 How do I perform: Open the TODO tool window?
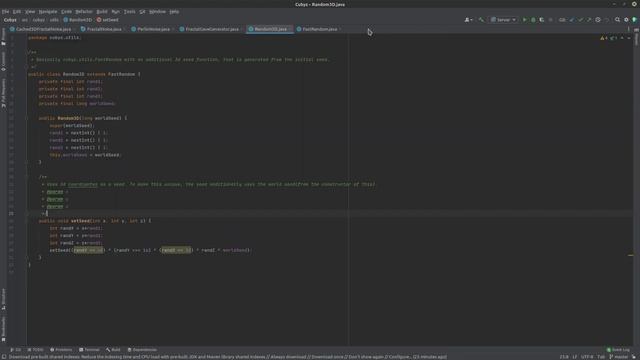tap(36, 350)
